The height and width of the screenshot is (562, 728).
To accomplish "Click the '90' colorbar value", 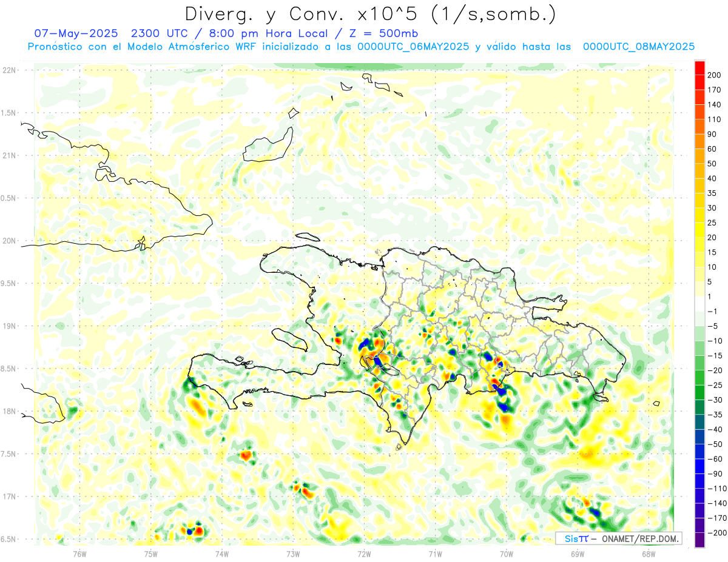I will [x=712, y=134].
